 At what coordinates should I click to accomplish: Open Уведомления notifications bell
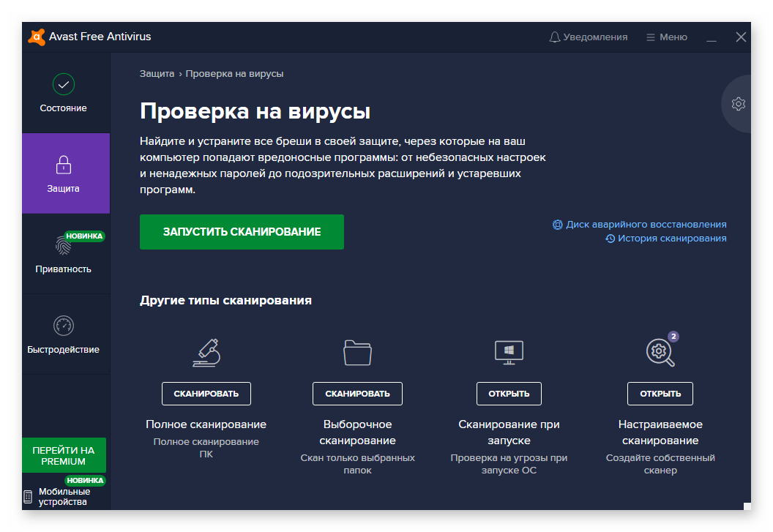pos(588,37)
